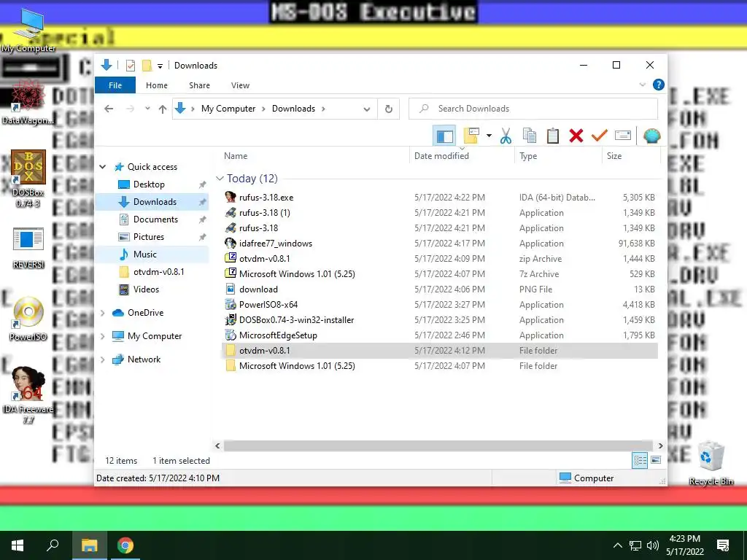Select the DOSBox0.74-3-win32-installer icon
Viewport: 747px width, 560px height.
click(x=231, y=320)
